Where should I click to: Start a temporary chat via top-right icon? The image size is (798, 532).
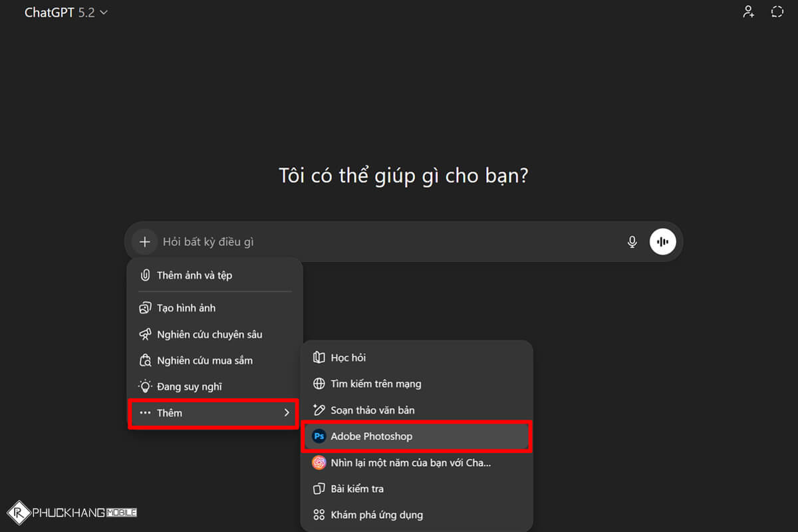point(777,11)
